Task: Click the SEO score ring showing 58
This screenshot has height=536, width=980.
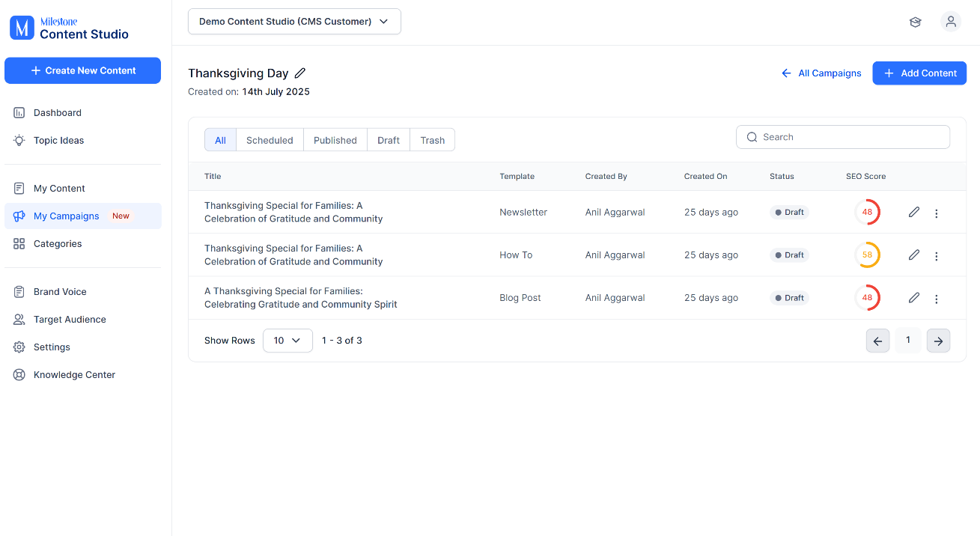Action: click(x=868, y=255)
